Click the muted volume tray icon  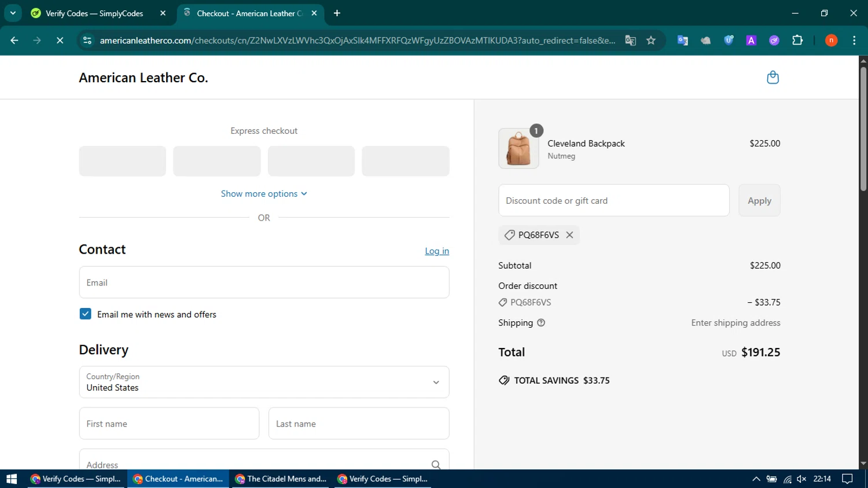click(x=801, y=479)
